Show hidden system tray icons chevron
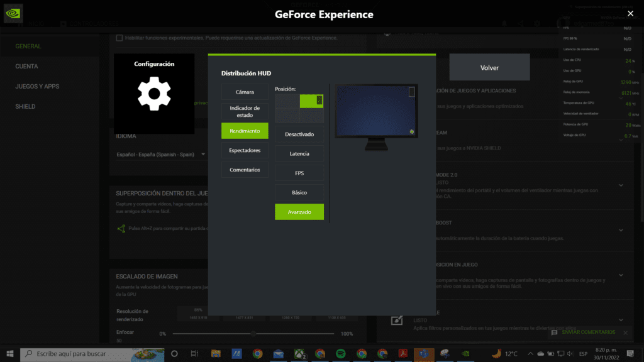 click(530, 354)
